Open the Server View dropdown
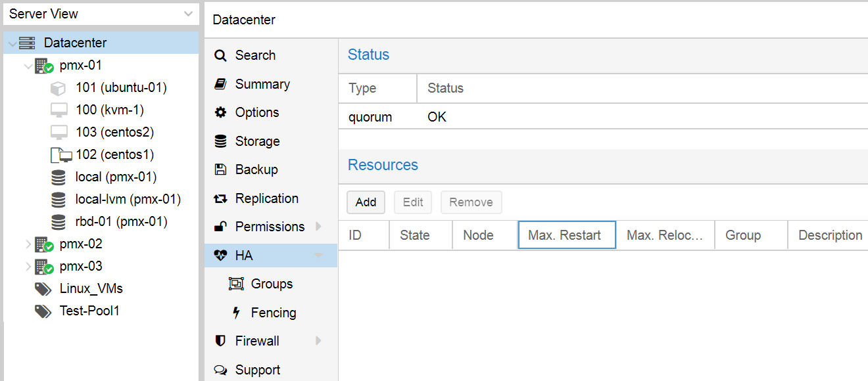Viewport: 868px width, 381px height. pos(101,14)
